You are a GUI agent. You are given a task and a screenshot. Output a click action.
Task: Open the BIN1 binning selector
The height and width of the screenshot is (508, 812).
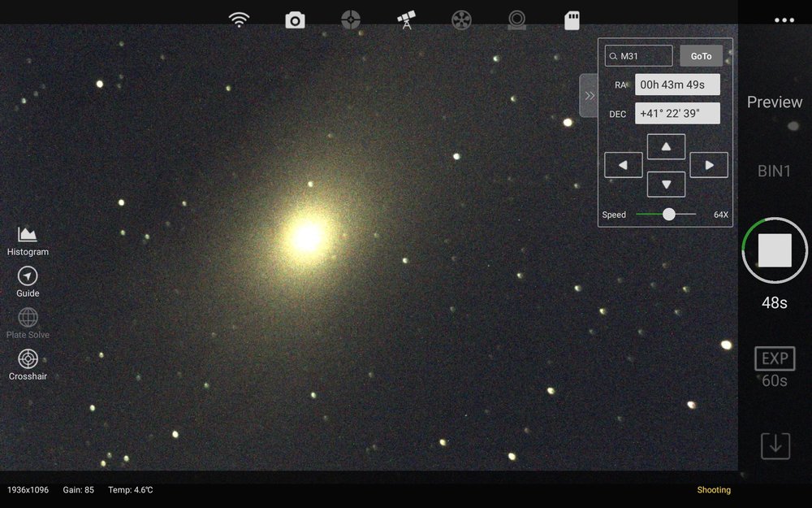click(774, 171)
